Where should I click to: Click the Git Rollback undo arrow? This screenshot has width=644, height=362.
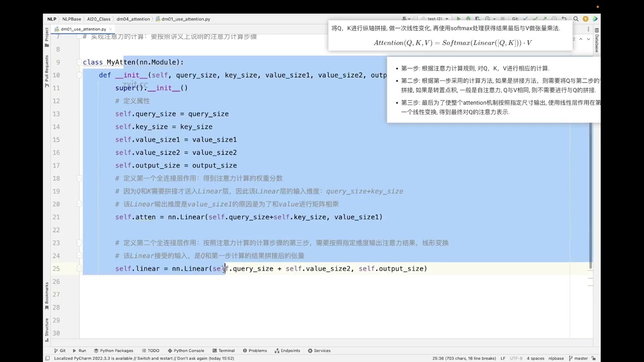click(564, 19)
